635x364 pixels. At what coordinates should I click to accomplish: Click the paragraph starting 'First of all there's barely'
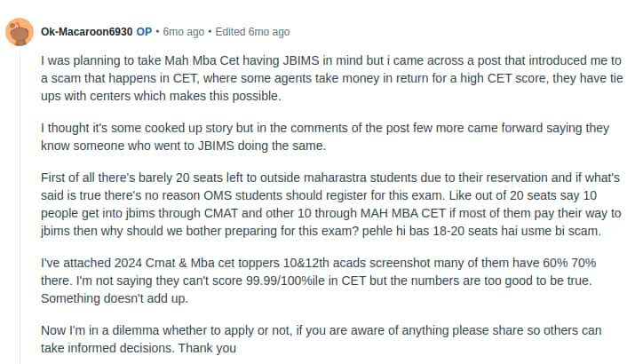click(331, 204)
